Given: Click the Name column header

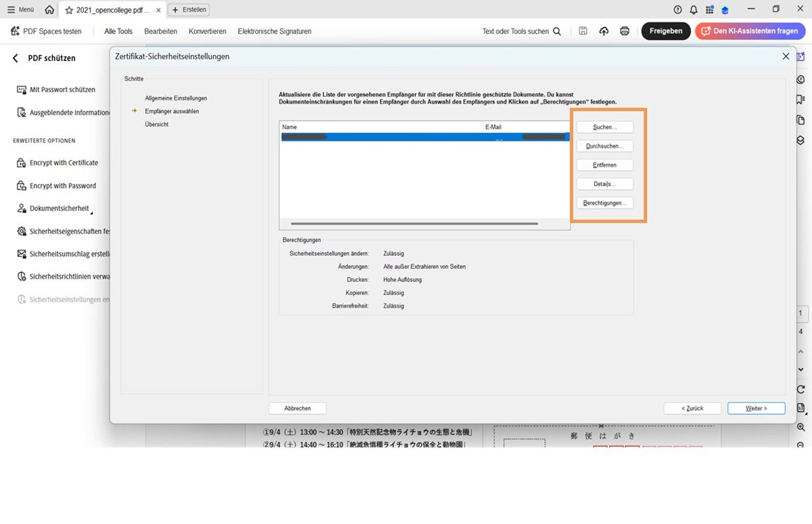Looking at the screenshot, I should coord(381,127).
